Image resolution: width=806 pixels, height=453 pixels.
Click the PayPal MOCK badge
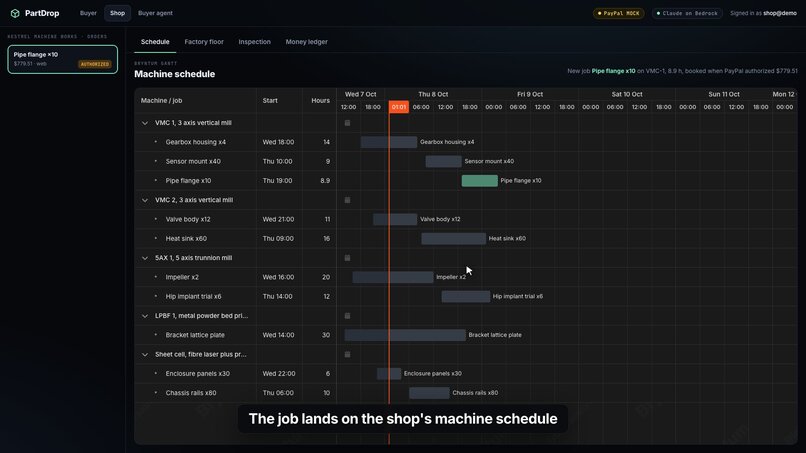(618, 13)
